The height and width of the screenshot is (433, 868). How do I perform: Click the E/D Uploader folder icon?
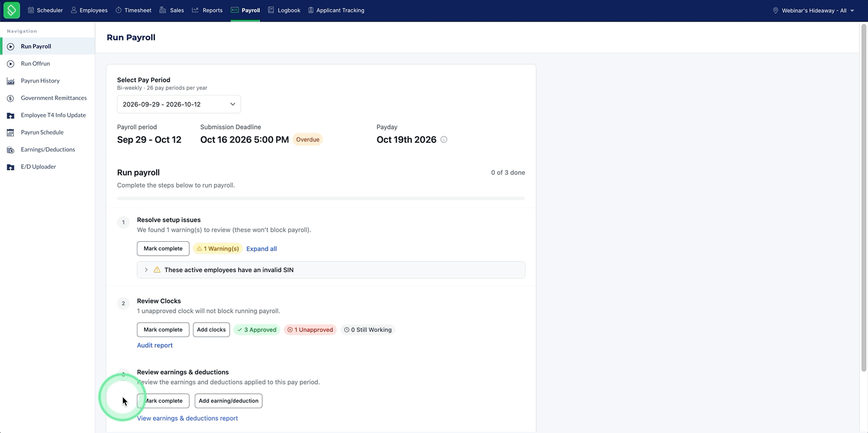pyautogui.click(x=10, y=167)
